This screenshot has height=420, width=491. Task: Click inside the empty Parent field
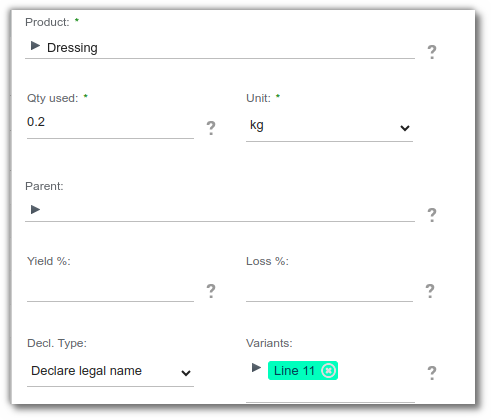pos(220,210)
